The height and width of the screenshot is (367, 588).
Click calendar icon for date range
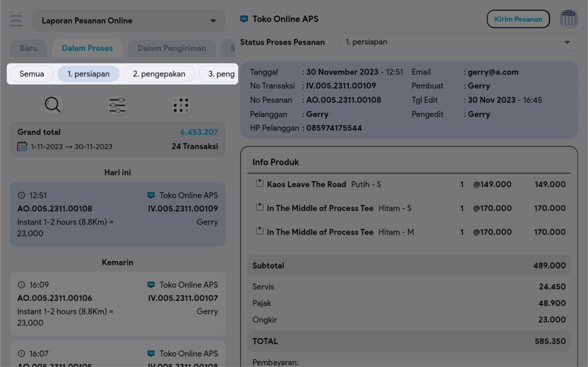pos(22,147)
